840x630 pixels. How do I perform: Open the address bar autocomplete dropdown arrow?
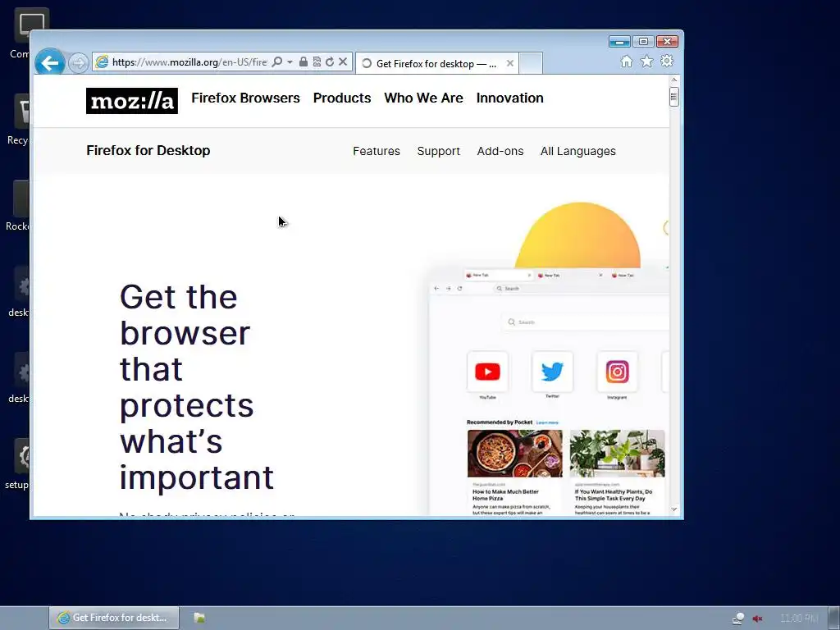click(290, 62)
